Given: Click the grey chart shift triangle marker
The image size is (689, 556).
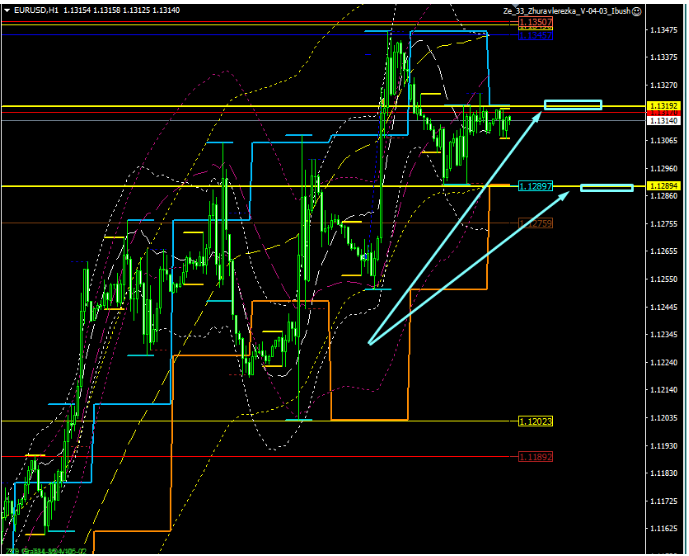Looking at the screenshot, I should pos(515,7).
